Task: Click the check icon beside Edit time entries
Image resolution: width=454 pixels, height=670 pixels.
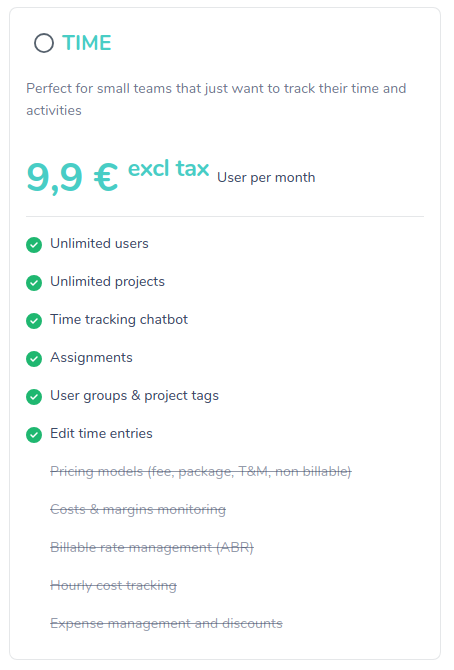Action: (34, 435)
